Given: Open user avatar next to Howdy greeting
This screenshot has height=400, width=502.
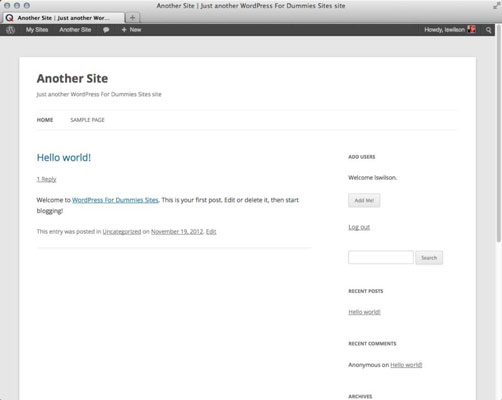Looking at the screenshot, I should tap(472, 30).
